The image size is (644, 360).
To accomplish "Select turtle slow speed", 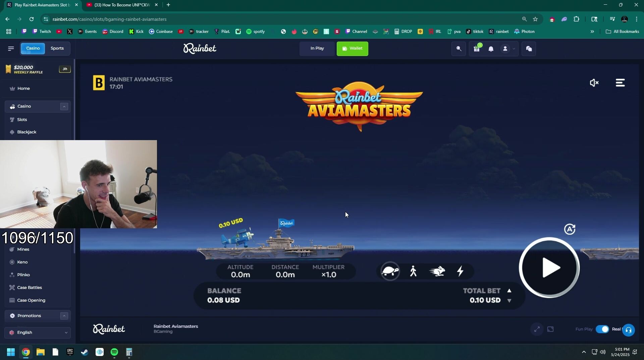I will (390, 271).
